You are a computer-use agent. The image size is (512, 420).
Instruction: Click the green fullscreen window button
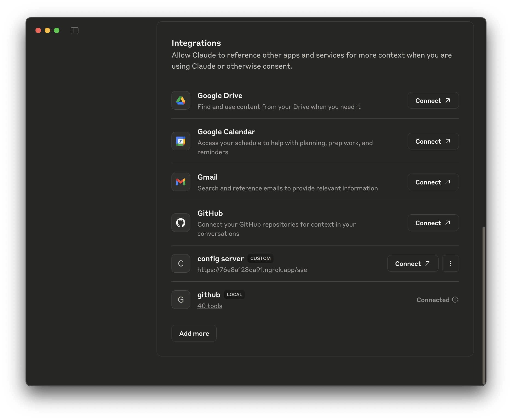[57, 30]
